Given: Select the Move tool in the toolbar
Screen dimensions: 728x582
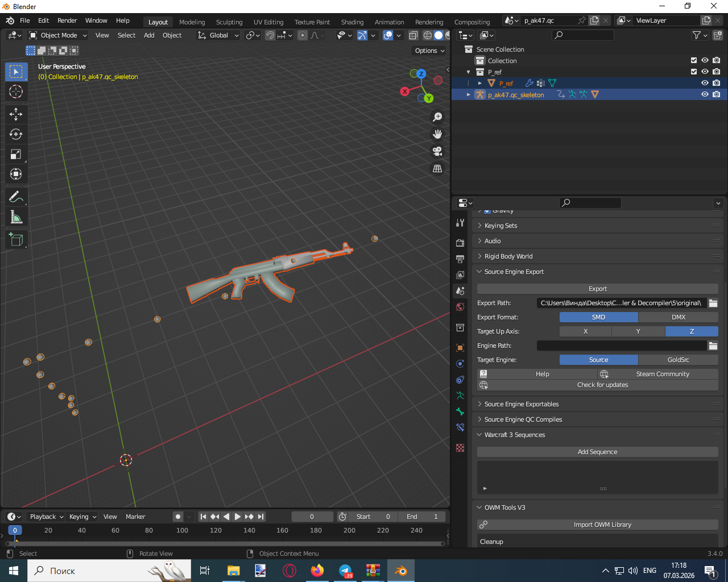Looking at the screenshot, I should tap(16, 114).
